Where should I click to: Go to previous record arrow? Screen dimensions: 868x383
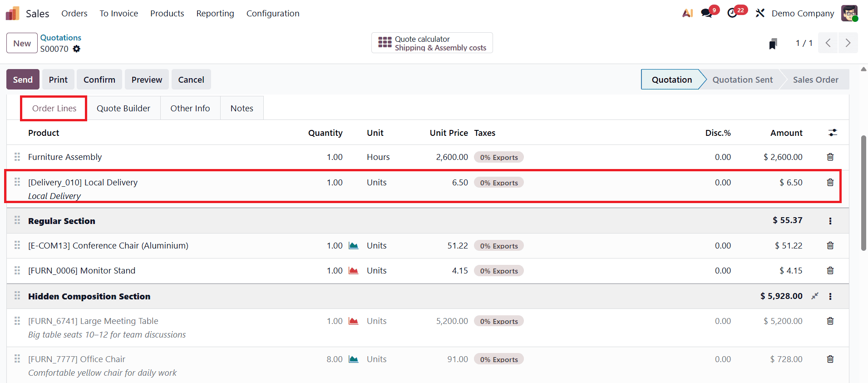click(828, 43)
